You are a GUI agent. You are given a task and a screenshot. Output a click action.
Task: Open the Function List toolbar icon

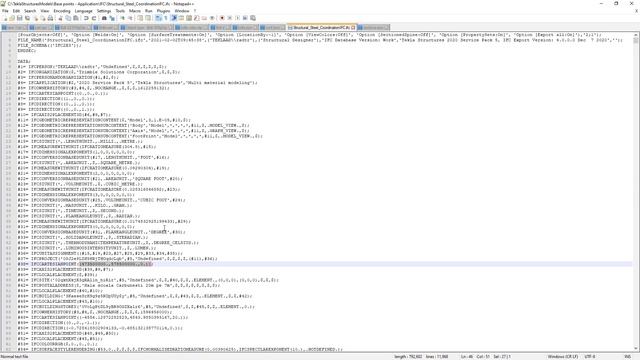197,18
